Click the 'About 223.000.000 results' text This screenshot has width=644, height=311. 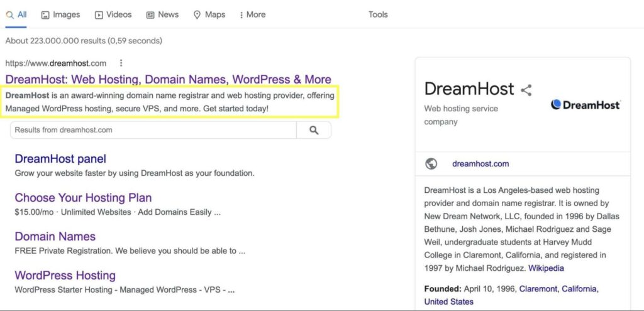click(84, 41)
